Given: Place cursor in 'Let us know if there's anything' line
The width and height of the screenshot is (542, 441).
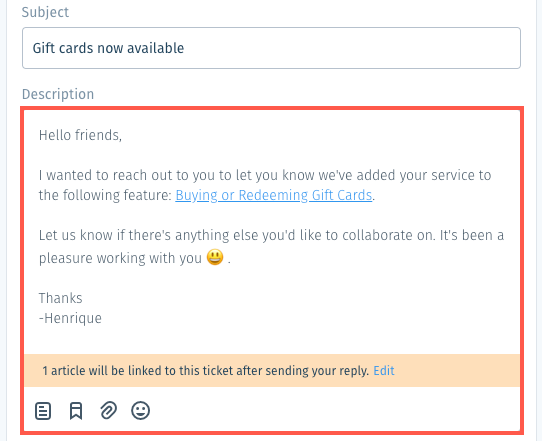Looking at the screenshot, I should pos(271,235).
